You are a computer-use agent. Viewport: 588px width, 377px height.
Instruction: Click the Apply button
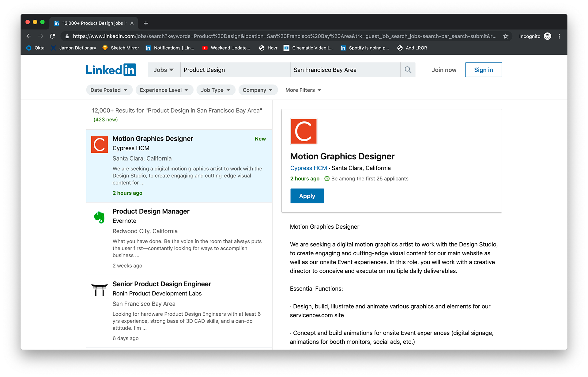[307, 196]
